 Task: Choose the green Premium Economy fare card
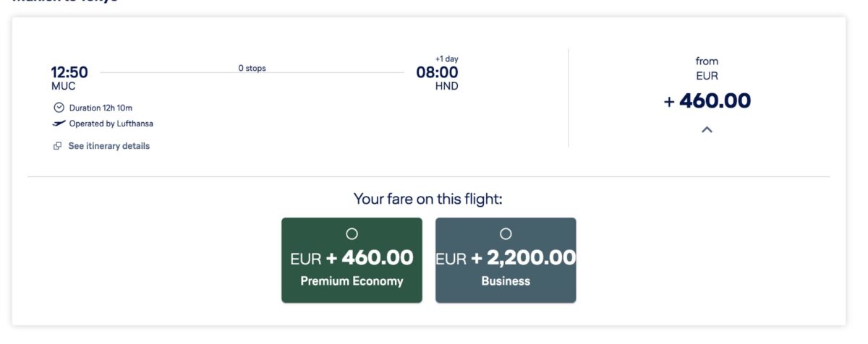352,260
